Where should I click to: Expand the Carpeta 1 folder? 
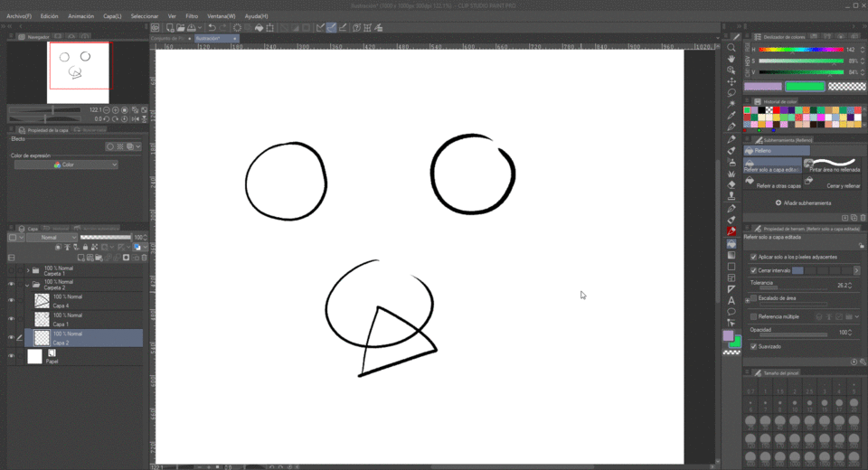tap(27, 270)
